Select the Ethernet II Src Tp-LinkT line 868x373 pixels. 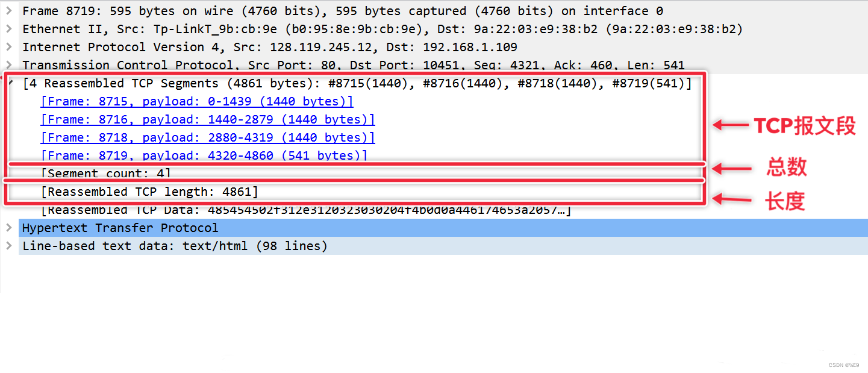pos(382,29)
